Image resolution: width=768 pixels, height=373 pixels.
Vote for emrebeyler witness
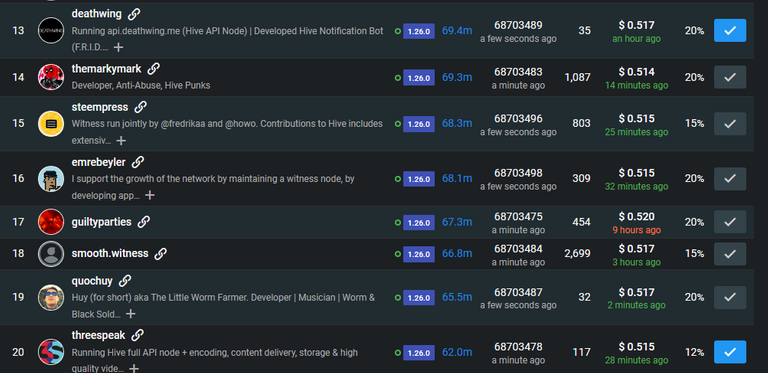click(730, 178)
